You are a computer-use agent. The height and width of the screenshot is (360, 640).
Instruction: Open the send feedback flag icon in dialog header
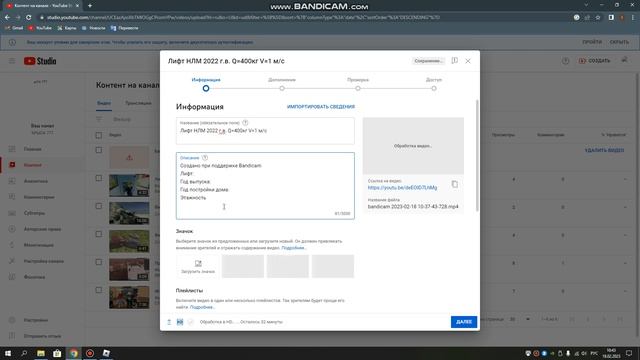coord(454,61)
